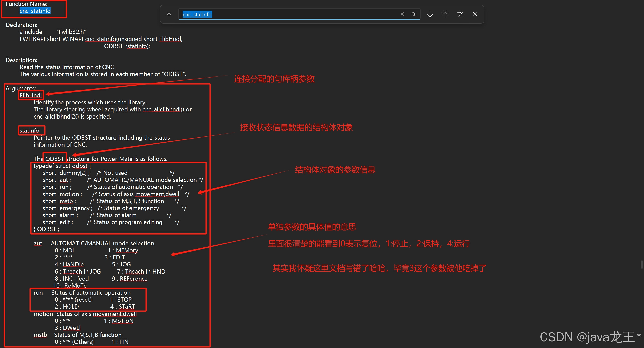Click the 'run' status heading
The height and width of the screenshot is (348, 644).
(38, 293)
